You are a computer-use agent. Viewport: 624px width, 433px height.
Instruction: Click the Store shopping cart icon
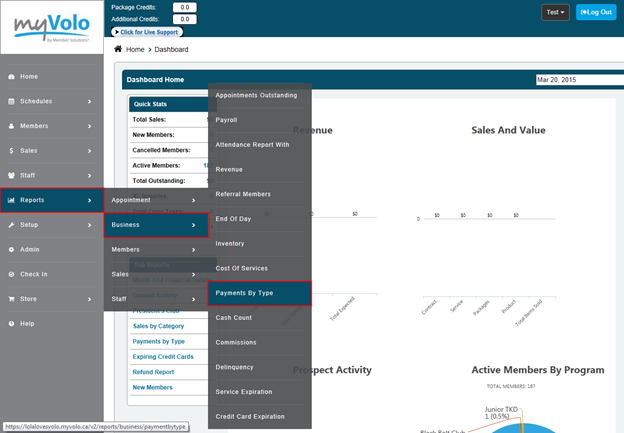coord(11,298)
